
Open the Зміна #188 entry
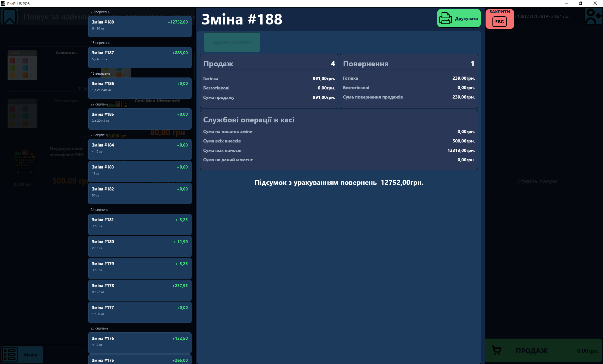(140, 27)
